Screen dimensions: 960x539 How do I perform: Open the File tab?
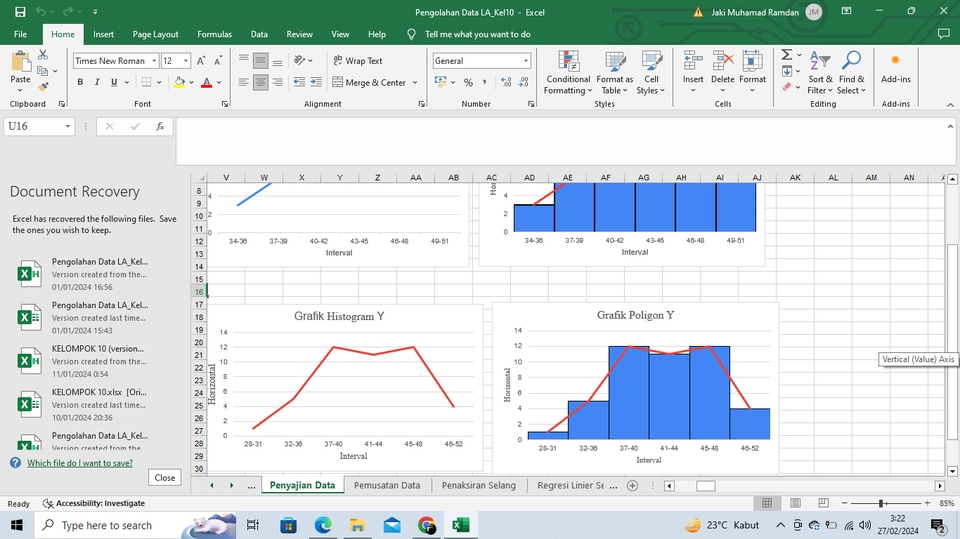(x=20, y=34)
